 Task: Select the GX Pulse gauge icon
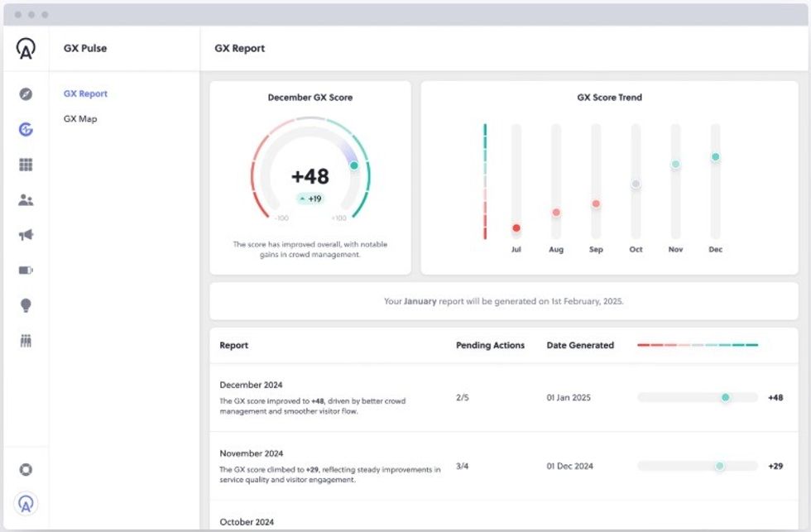26,129
